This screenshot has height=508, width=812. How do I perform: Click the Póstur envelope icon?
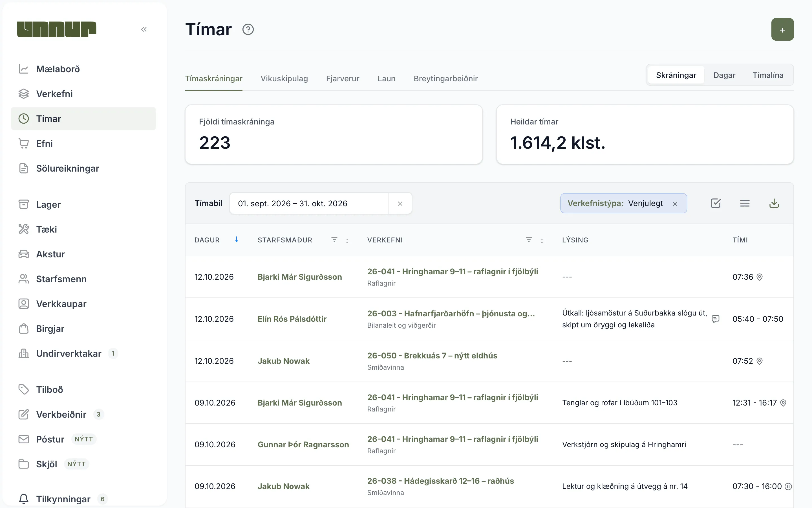pyautogui.click(x=23, y=439)
